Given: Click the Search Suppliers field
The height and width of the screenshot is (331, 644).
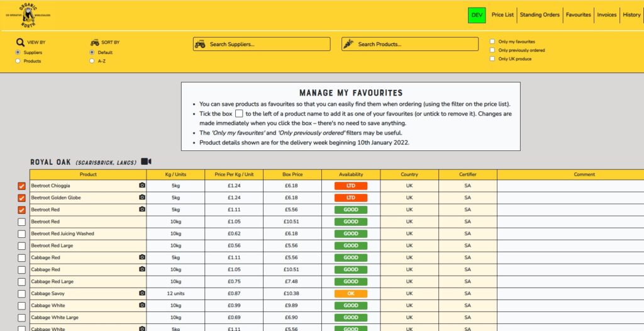Looking at the screenshot, I should click(x=262, y=44).
